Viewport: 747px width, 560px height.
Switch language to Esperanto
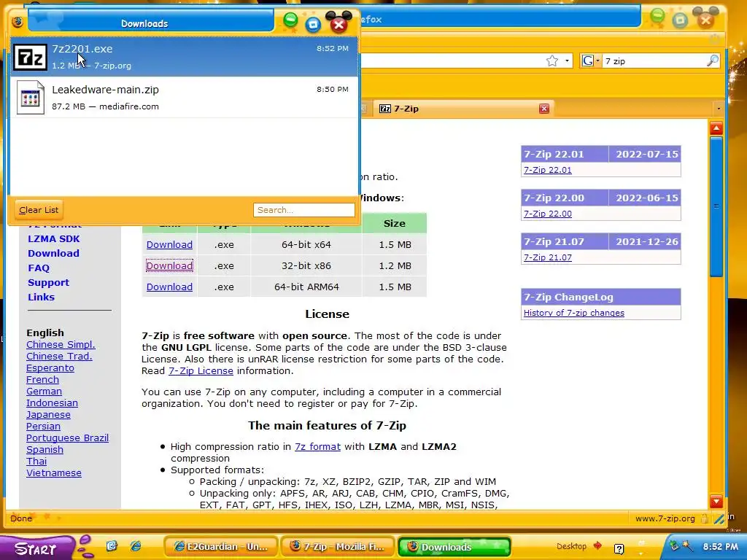[50, 368]
